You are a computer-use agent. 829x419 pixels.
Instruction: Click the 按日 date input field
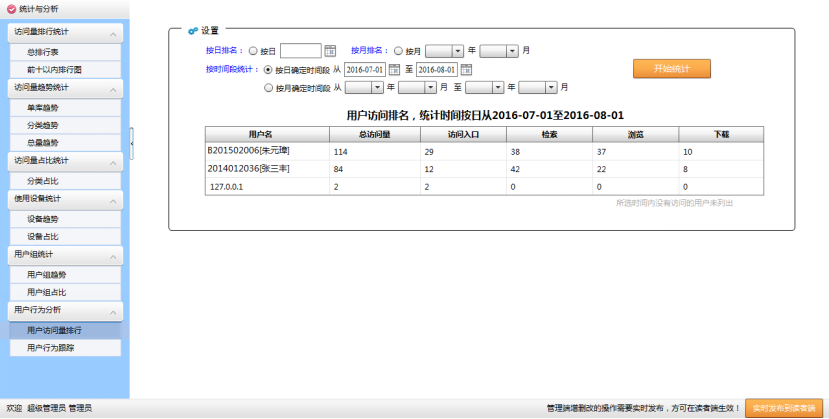point(300,50)
